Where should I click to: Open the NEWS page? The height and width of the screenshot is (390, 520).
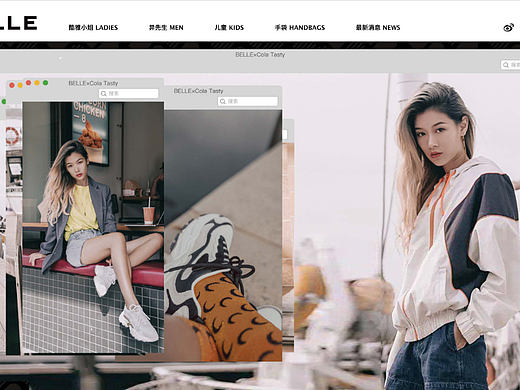click(x=378, y=28)
